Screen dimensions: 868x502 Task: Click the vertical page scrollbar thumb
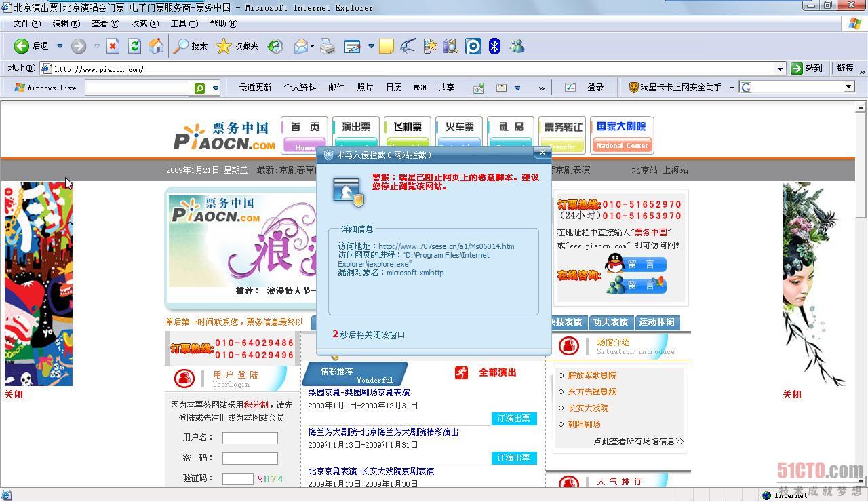[861, 165]
